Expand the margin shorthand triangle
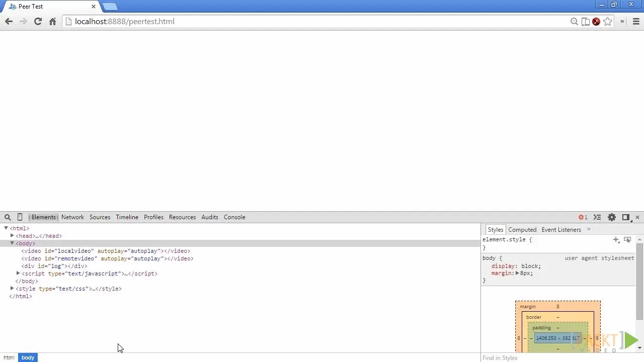Viewport: 644px width, 362px height. (x=517, y=273)
